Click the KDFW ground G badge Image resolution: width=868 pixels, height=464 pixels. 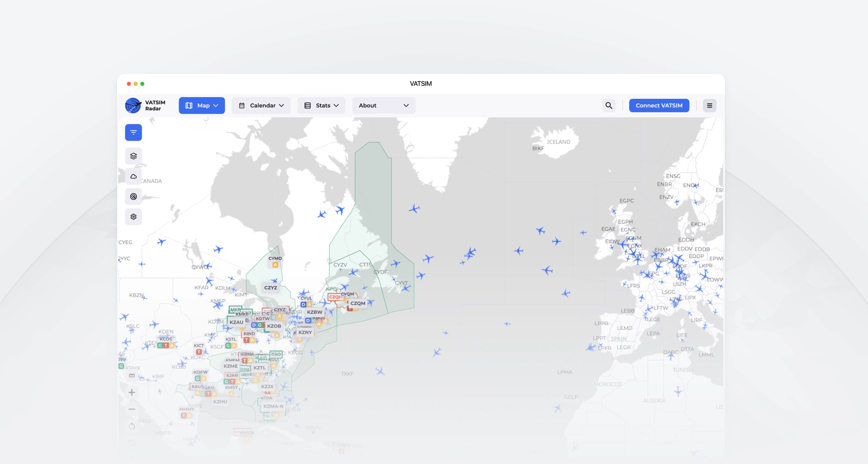[198, 378]
